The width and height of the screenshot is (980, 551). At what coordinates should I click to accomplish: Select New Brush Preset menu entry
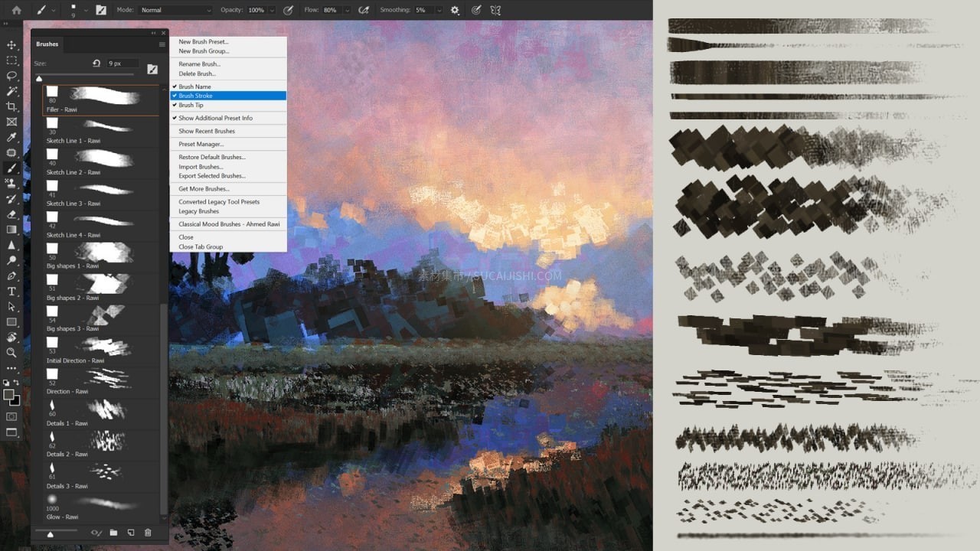pyautogui.click(x=203, y=42)
